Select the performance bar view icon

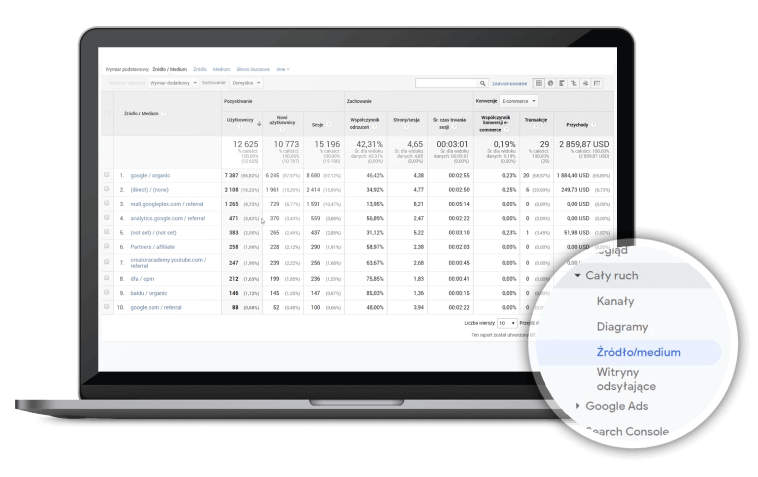(559, 83)
